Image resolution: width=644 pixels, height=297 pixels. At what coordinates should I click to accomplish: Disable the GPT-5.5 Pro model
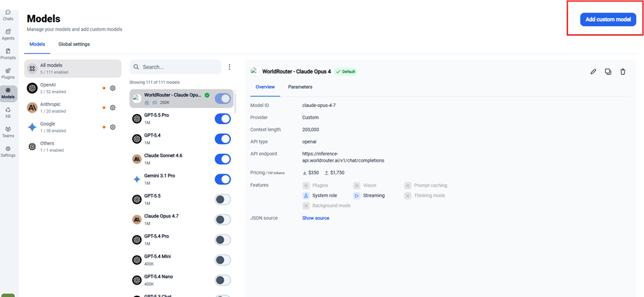[x=223, y=119]
